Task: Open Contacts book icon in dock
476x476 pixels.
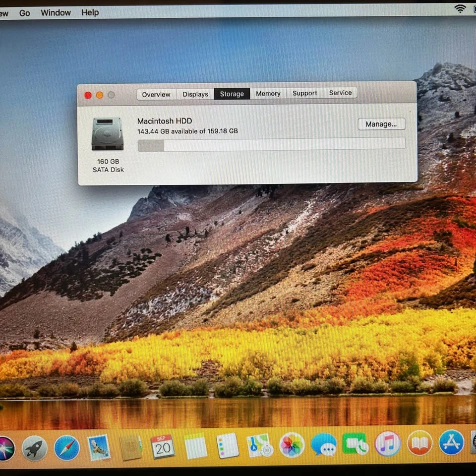Action: pos(131,448)
